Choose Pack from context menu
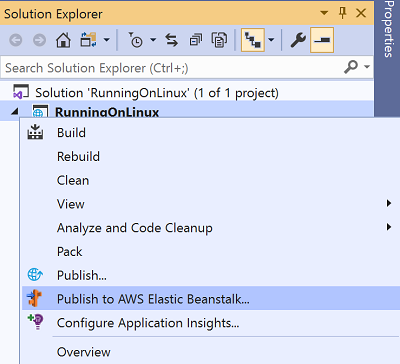400x364 pixels. 211,251
